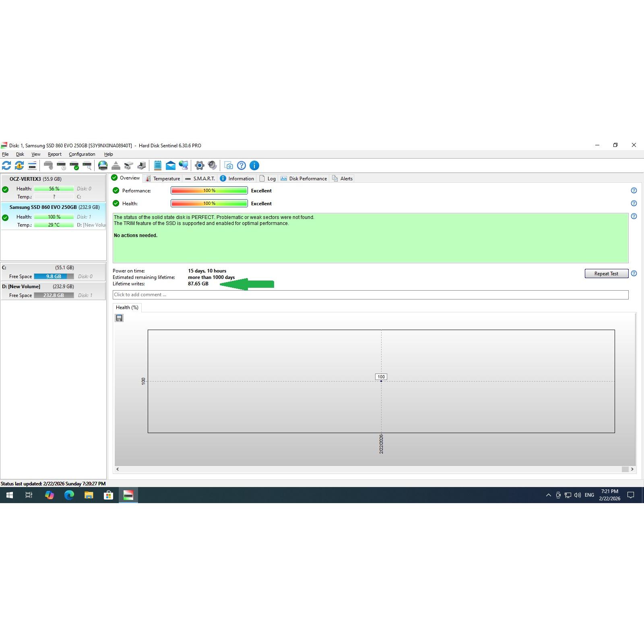Open the S.M.A.R.T. tab

[x=200, y=179]
